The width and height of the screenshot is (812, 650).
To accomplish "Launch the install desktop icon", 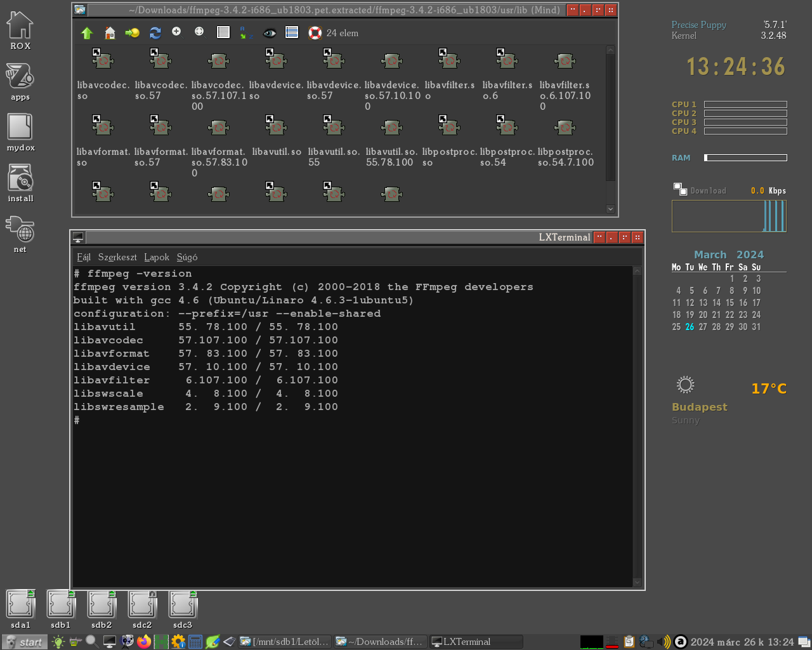I will point(20,183).
